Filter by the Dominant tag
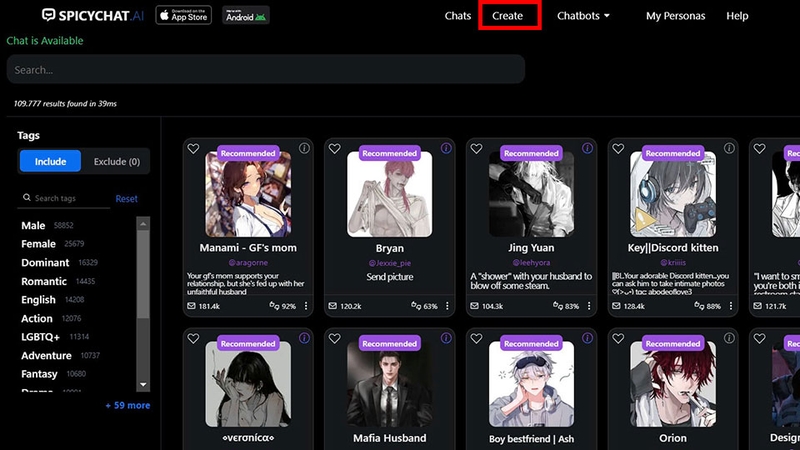800x450 pixels. coord(45,262)
